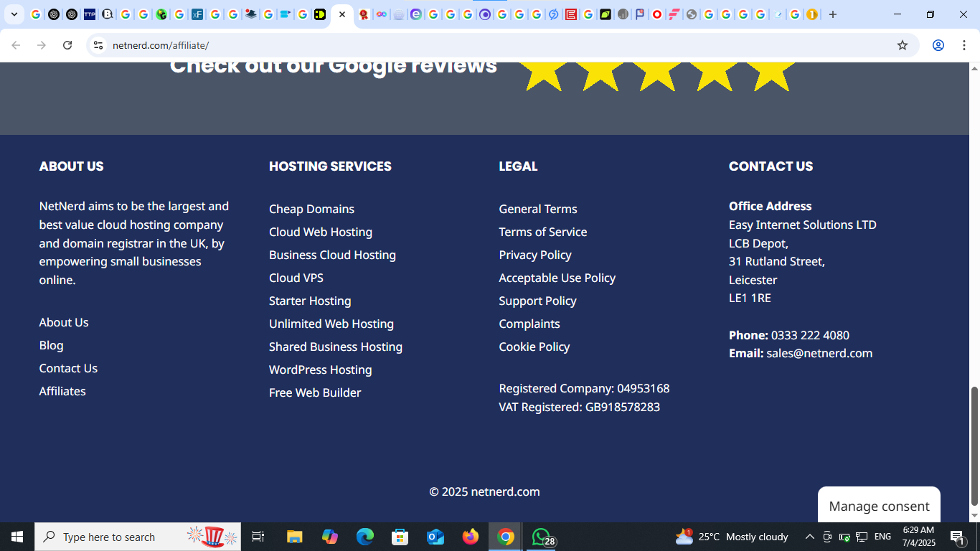View the Cookie Policy
The width and height of the screenshot is (980, 551).
pos(534,347)
